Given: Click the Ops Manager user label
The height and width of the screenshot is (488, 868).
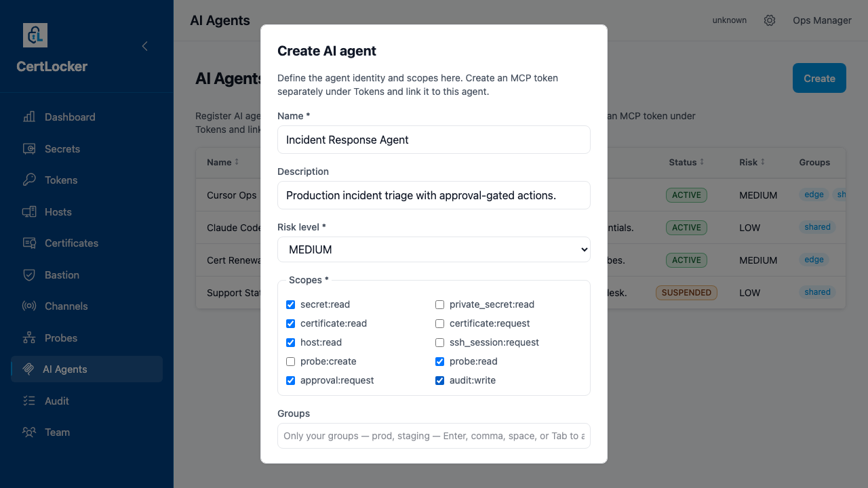Looking at the screenshot, I should pos(822,20).
